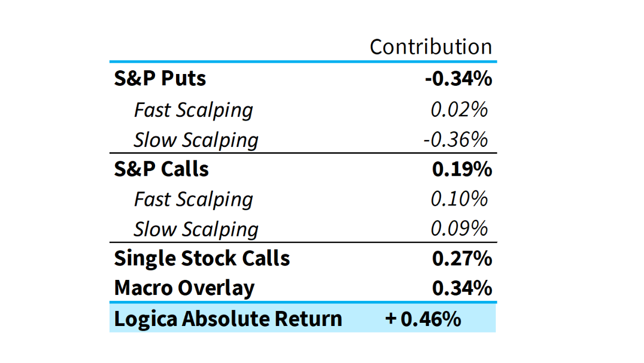
Task: Select Fast Scalping under S&P Calls
Action: pos(193,199)
